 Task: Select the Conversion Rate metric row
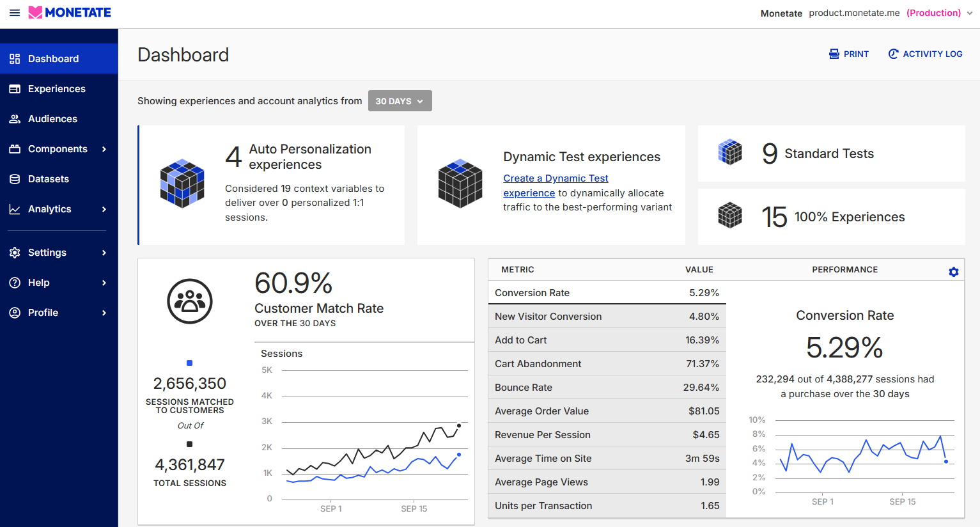[x=607, y=293]
